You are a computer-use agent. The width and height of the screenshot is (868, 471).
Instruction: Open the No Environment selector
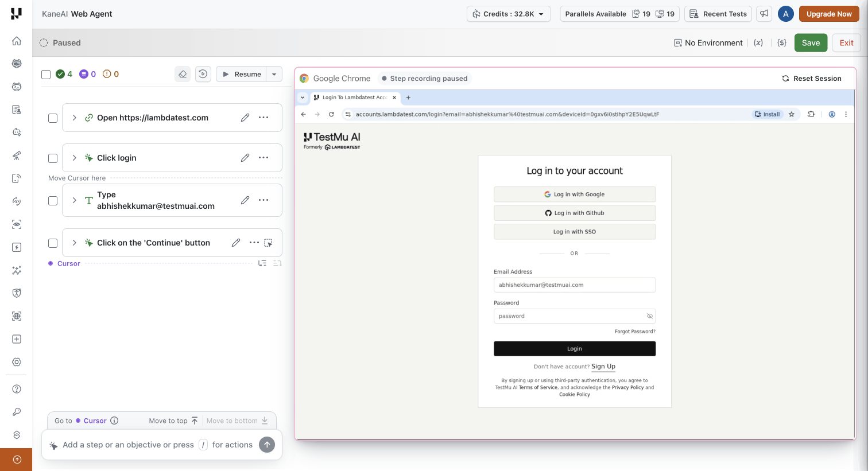coord(708,42)
